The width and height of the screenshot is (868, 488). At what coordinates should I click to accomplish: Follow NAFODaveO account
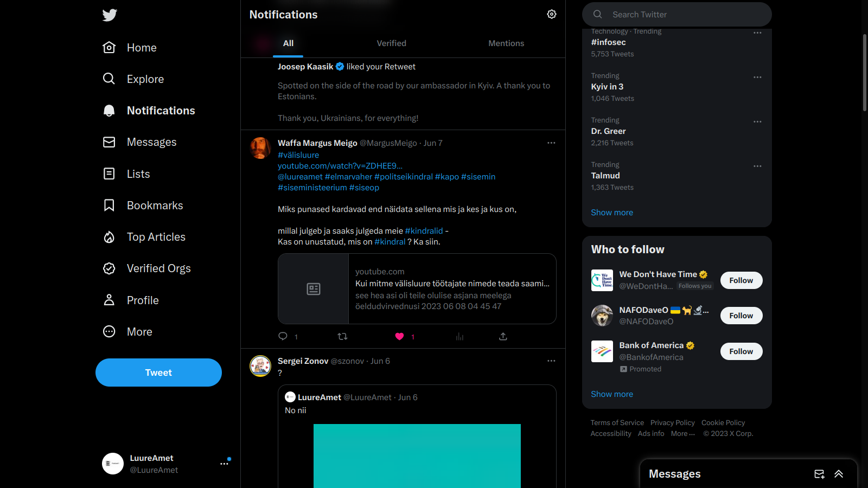pyautogui.click(x=741, y=316)
